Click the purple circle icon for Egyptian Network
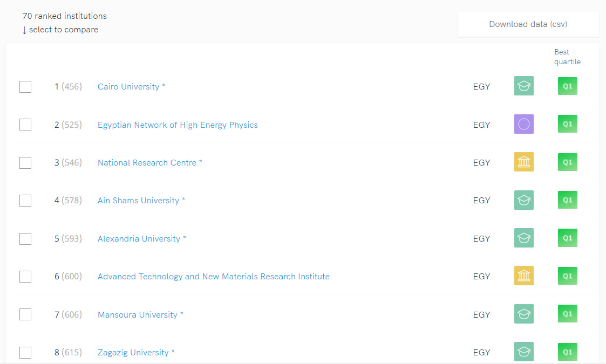The height and width of the screenshot is (364, 606). pyautogui.click(x=523, y=125)
